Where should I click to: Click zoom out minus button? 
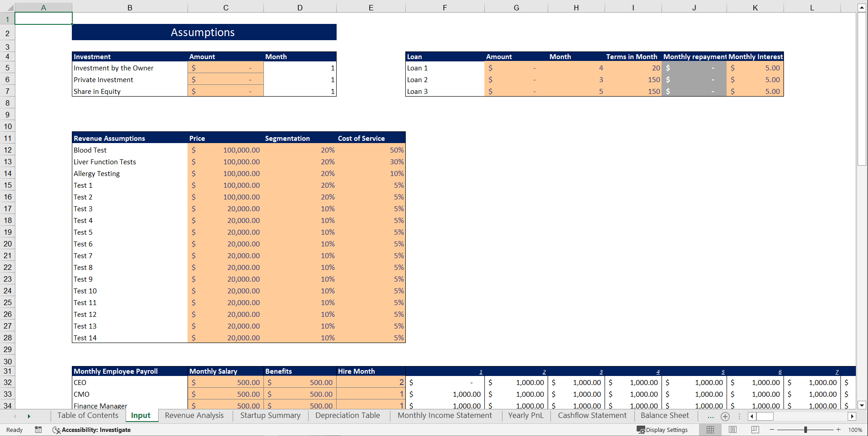point(772,430)
